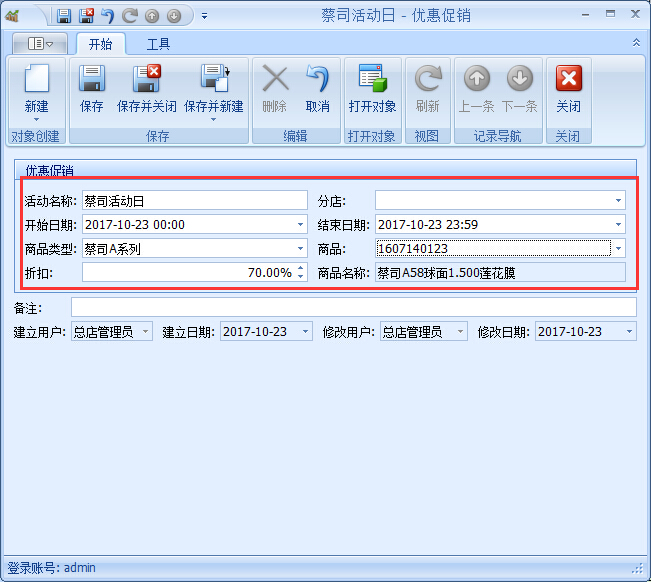Screen dimensions: 651x582
Task: Click the 保存 (Save) ribbon icon
Action: tap(91, 78)
